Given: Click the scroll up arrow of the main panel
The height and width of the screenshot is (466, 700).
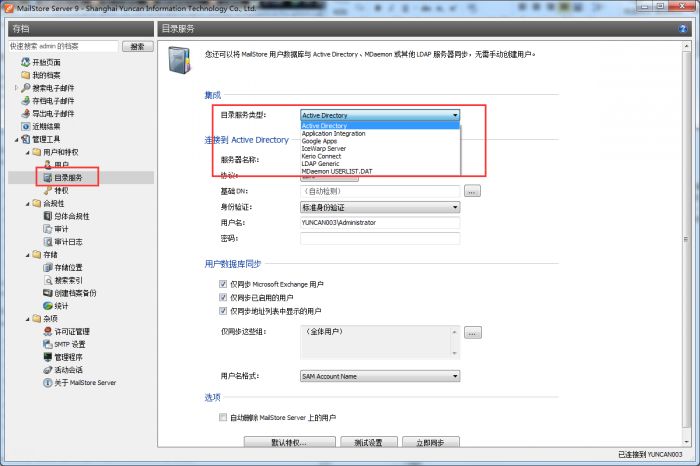Looking at the screenshot, I should click(x=687, y=46).
